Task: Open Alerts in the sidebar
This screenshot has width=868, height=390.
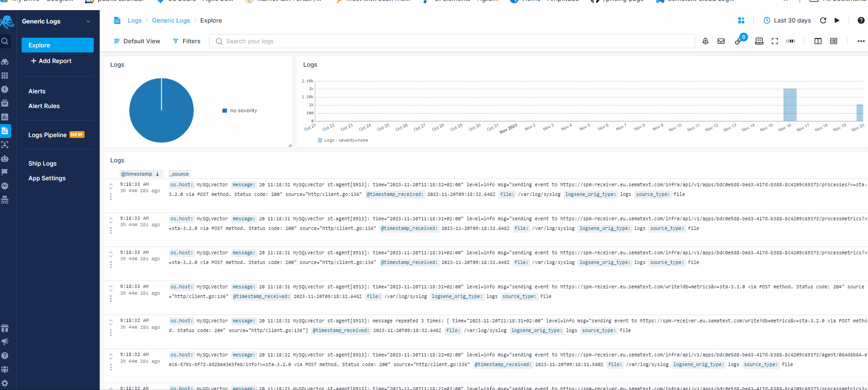Action: point(37,92)
